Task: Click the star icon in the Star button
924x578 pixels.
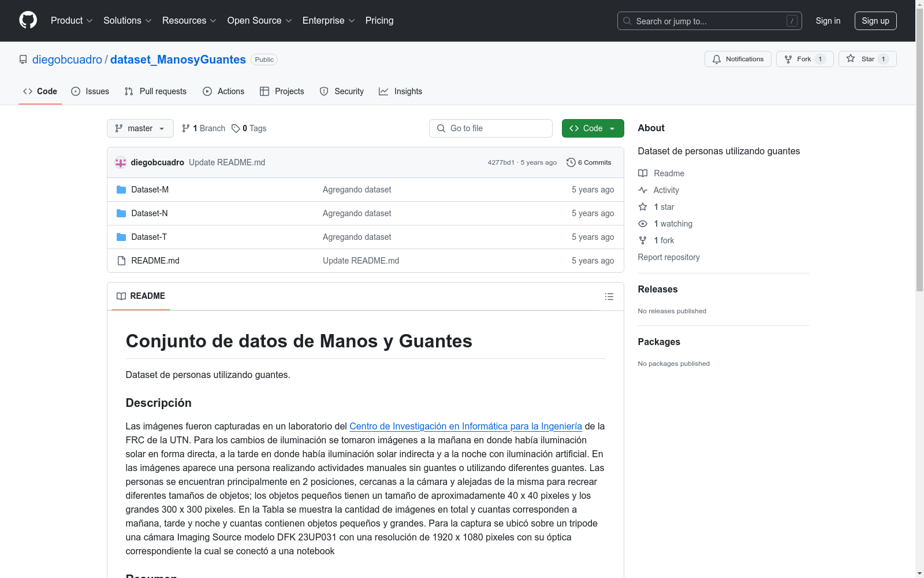Action: [x=851, y=58]
